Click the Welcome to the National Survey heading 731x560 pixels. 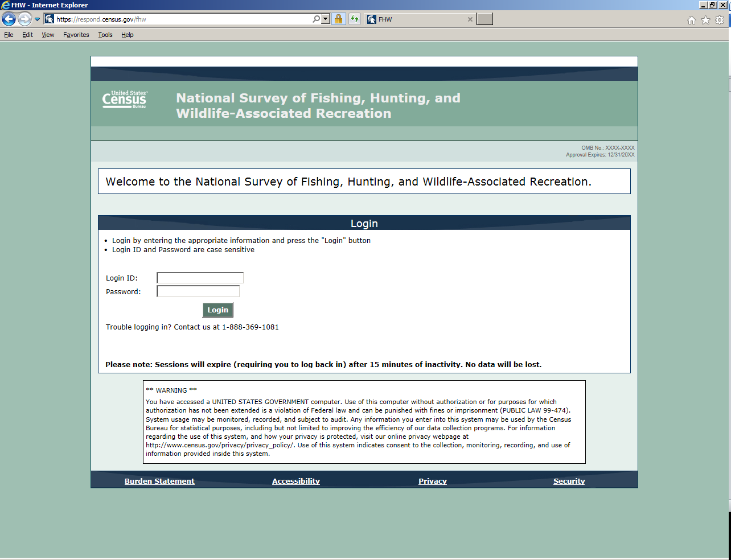[x=348, y=182]
